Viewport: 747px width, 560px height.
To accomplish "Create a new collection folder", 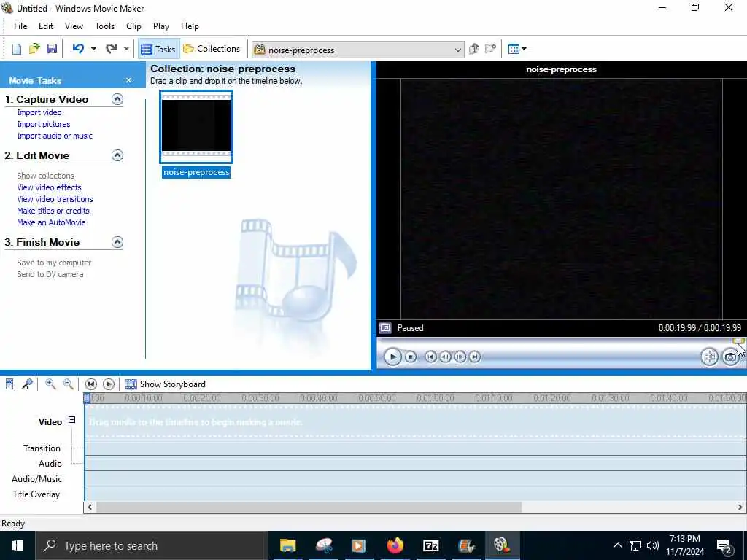I will tap(490, 49).
